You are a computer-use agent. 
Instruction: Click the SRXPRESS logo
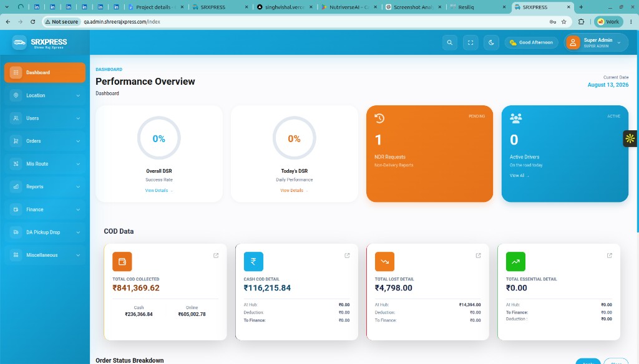tap(39, 42)
